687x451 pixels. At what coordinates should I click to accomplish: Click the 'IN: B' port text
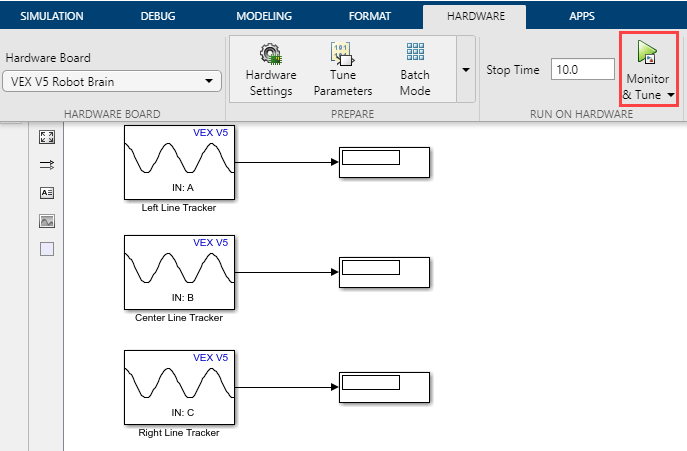click(x=183, y=298)
